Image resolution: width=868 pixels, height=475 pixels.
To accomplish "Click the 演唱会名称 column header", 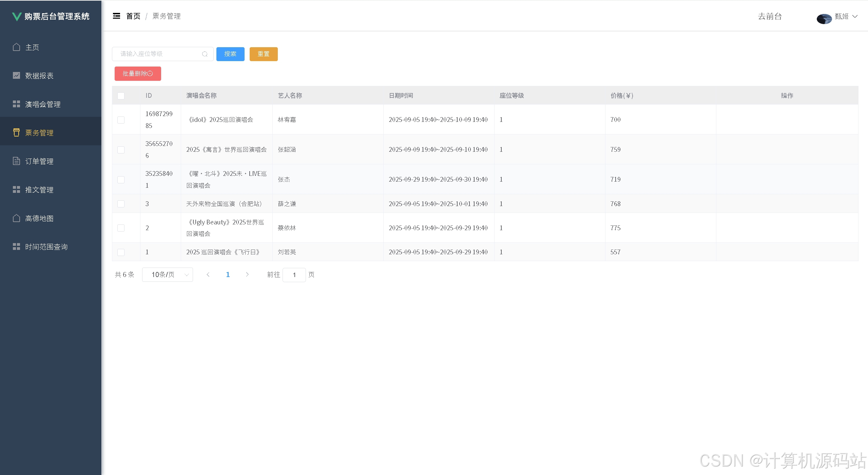I will point(201,96).
